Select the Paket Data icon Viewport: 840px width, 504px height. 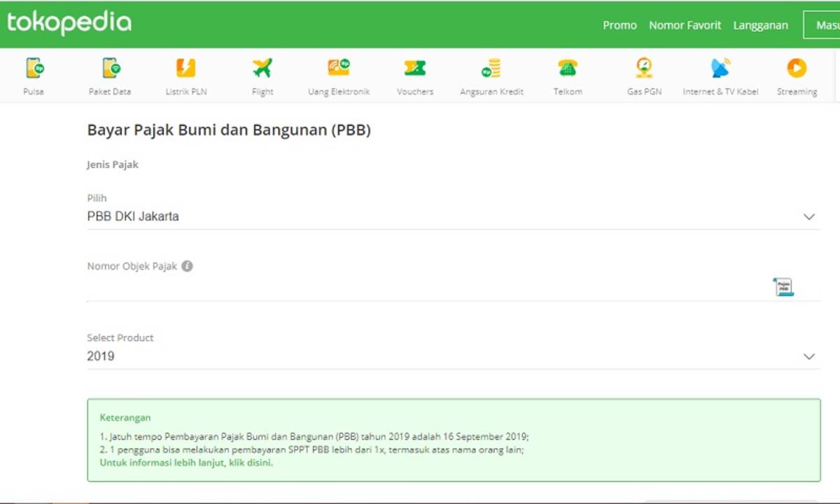point(110,69)
